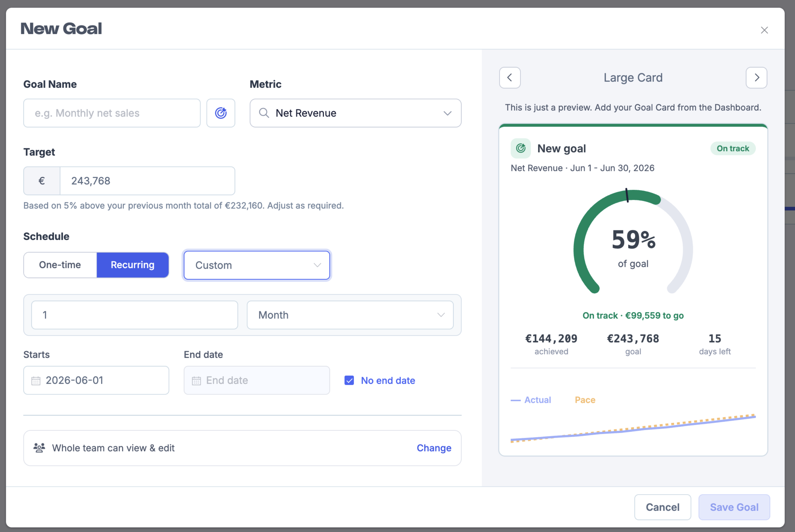Image resolution: width=795 pixels, height=532 pixels.
Task: Click the 'Net Revenue · Jun 1 - Jun 30, 2026' subtitle
Action: 582,168
